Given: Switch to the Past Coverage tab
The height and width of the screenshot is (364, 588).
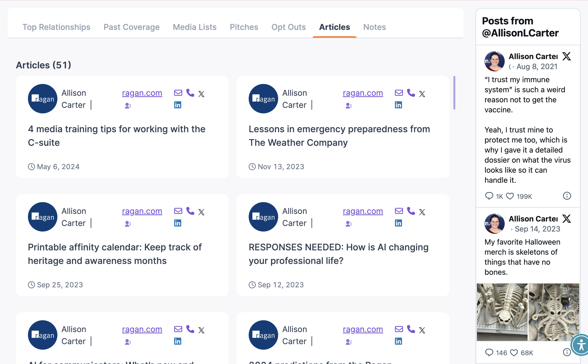Looking at the screenshot, I should (132, 27).
